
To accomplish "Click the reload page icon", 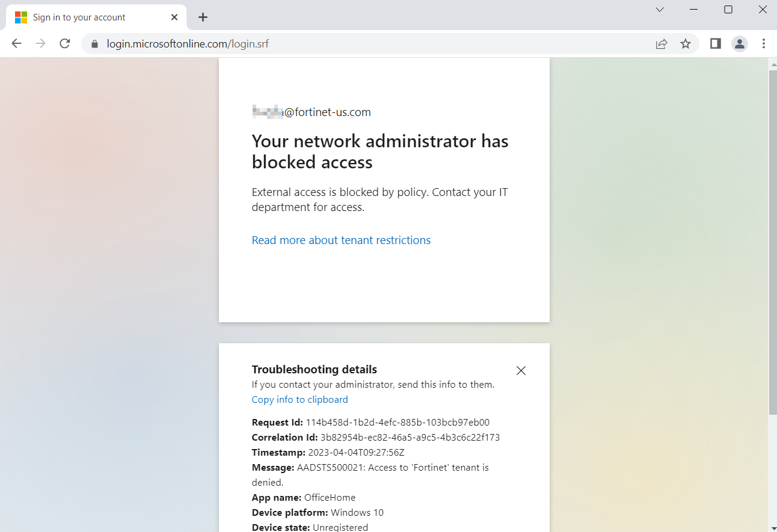I will pos(64,43).
